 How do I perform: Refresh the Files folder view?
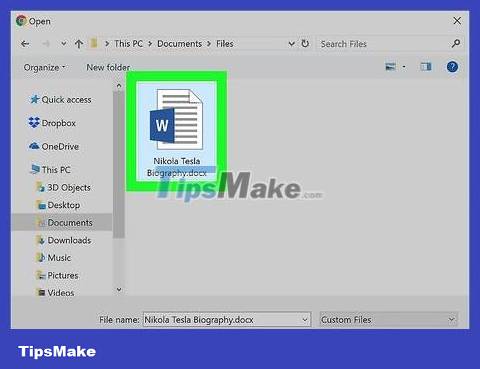(305, 44)
